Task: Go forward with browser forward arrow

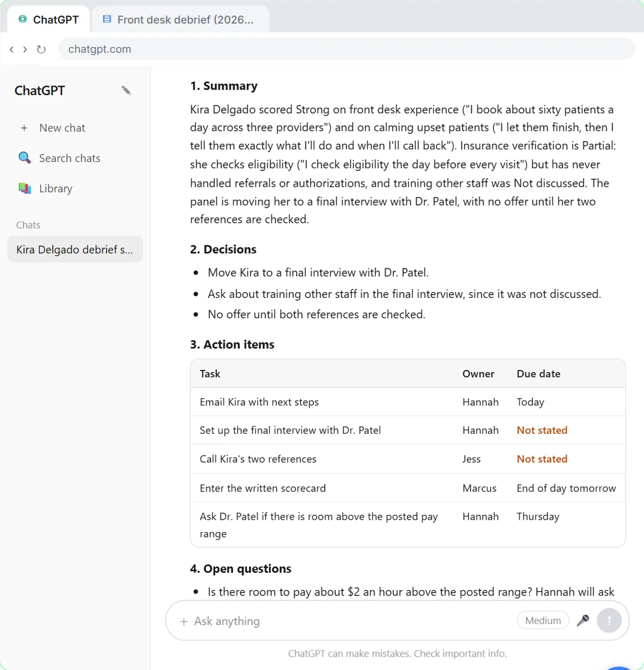Action: click(x=25, y=49)
